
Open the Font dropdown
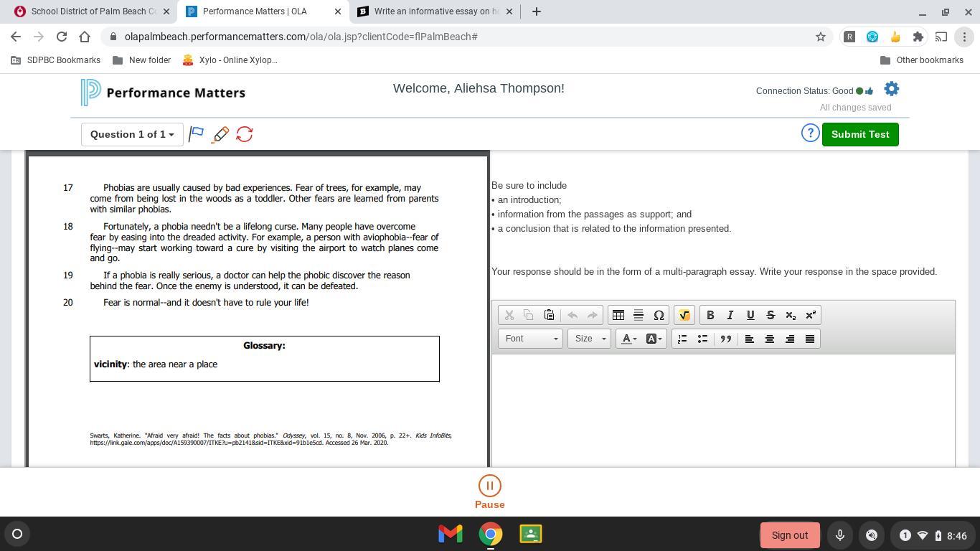[531, 339]
